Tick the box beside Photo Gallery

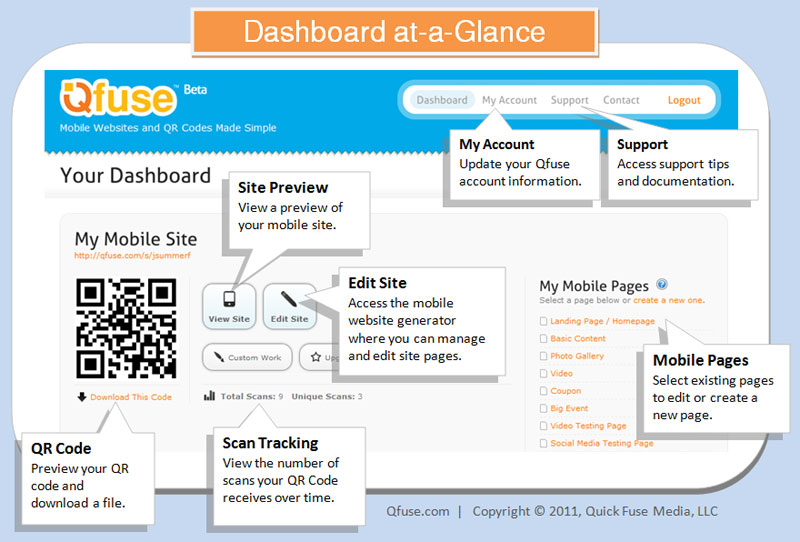[x=543, y=356]
